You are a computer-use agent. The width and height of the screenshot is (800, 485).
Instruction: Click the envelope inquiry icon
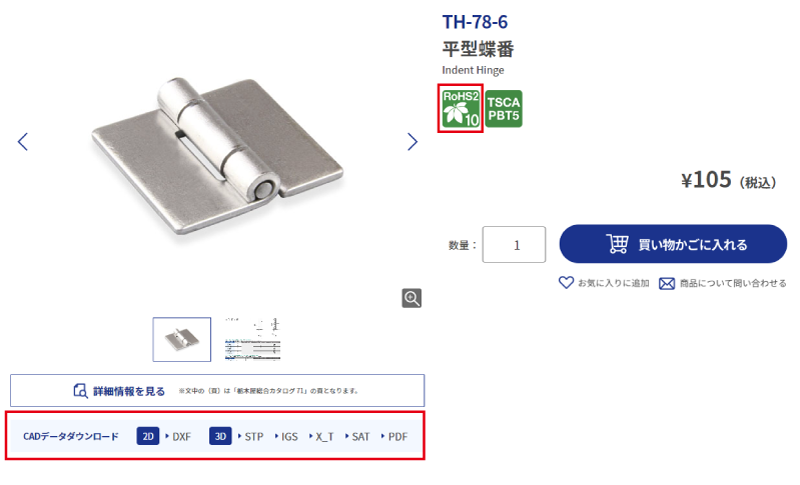click(666, 284)
